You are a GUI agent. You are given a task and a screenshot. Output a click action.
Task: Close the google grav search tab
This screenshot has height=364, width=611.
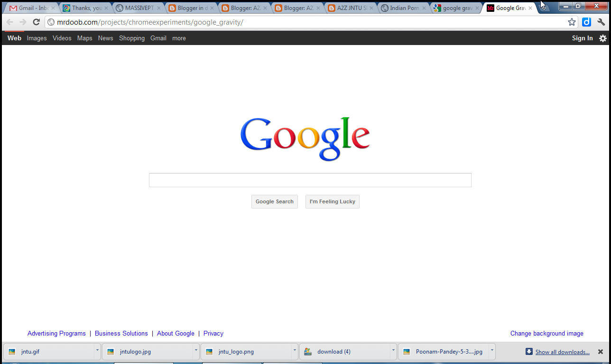click(x=478, y=8)
